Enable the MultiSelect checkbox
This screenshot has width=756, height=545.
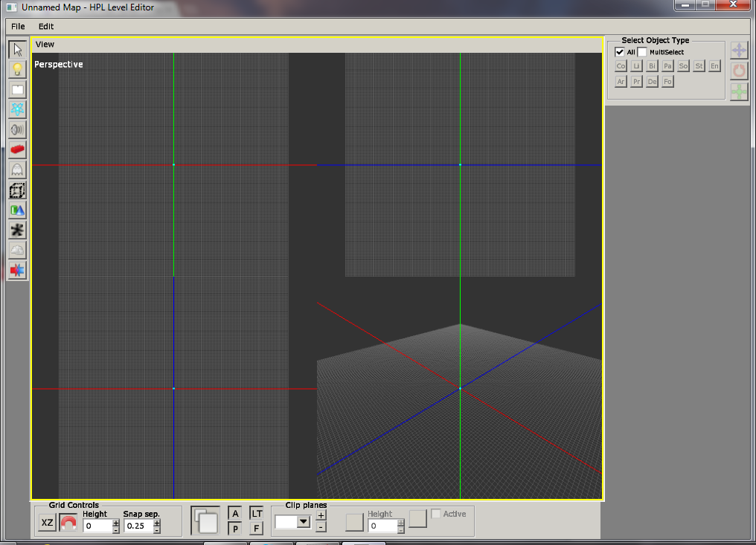[x=641, y=52]
